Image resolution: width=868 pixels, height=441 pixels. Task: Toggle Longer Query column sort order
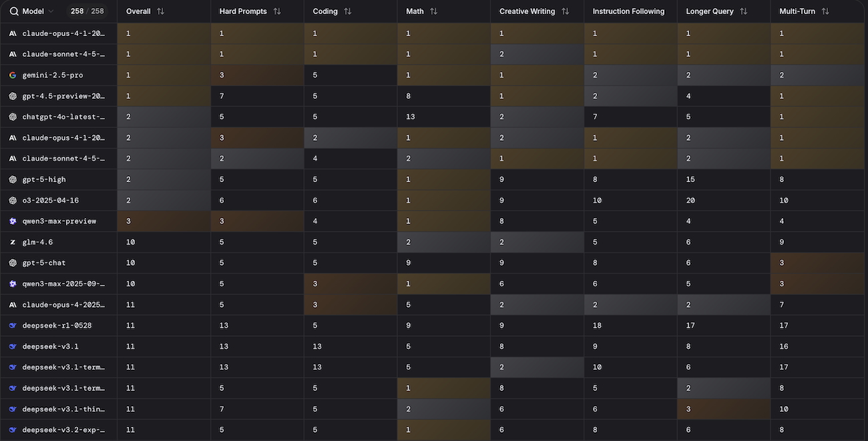coord(743,11)
